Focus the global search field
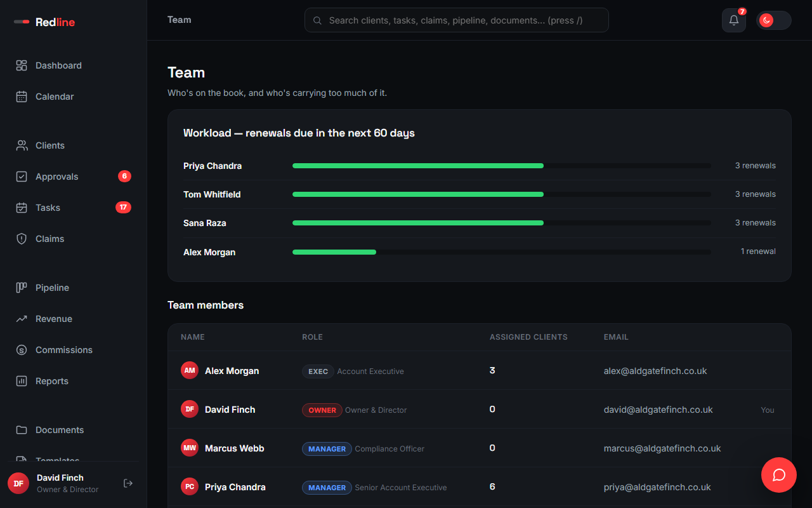This screenshot has height=508, width=812. coord(457,20)
